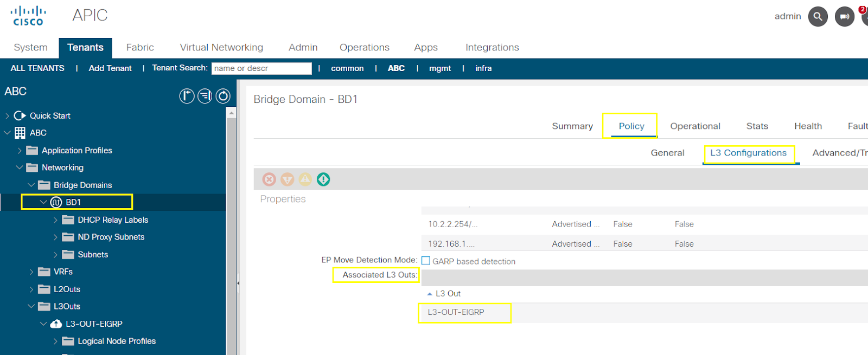Collapse the L3-OUT-EIGRP chevron
Viewport: 868px width, 355px height.
[x=43, y=324]
